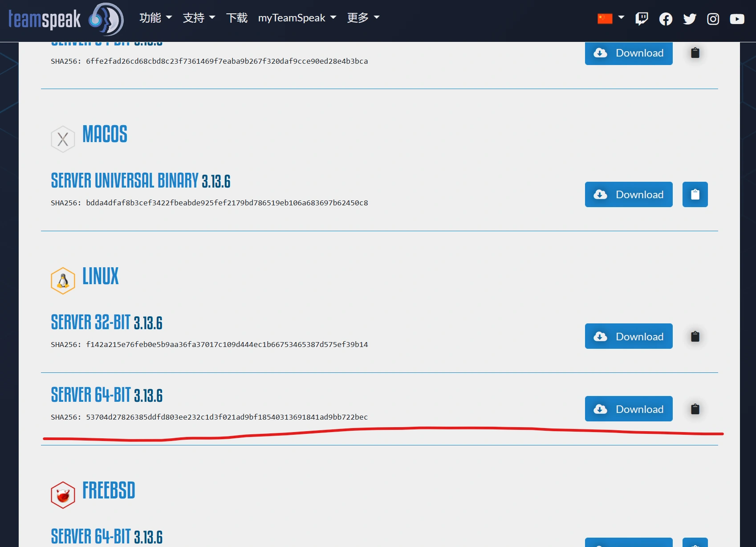756x547 pixels.
Task: Open TeamSpeak's YouTube channel icon
Action: click(737, 19)
